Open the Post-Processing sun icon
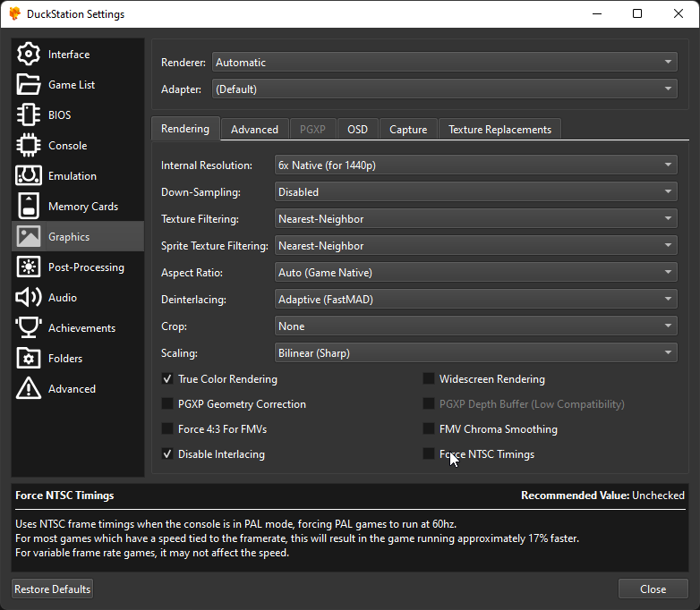This screenshot has width=700, height=610. click(x=29, y=267)
